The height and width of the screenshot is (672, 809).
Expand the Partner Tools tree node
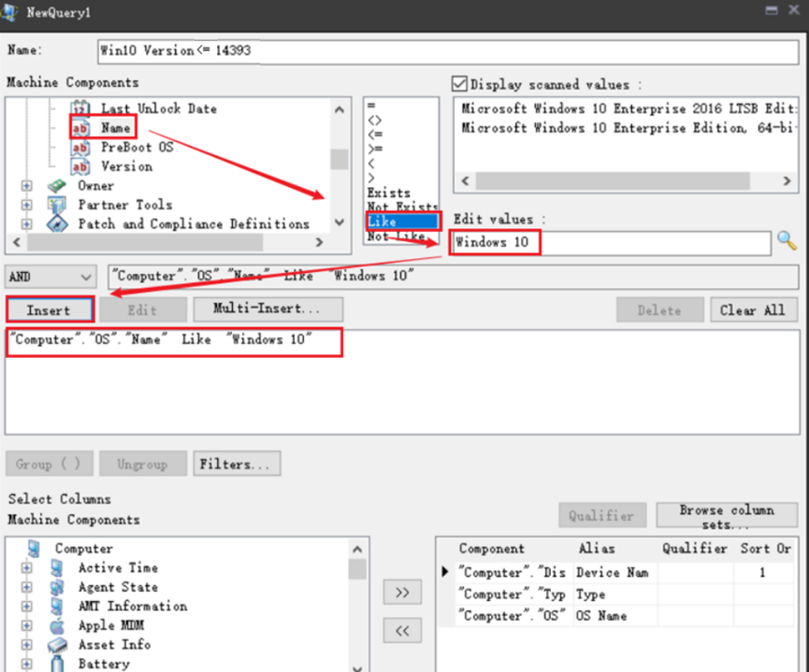pos(26,205)
